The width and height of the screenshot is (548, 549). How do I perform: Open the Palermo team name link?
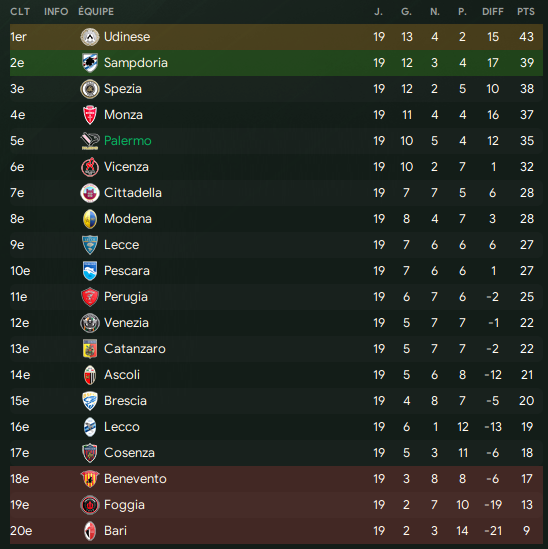click(127, 141)
